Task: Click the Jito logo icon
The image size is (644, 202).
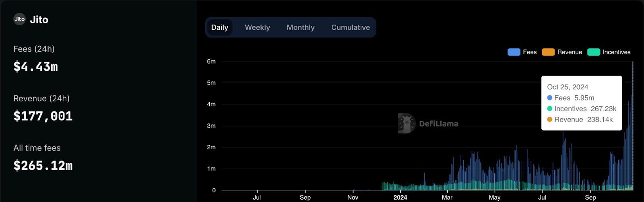Action: 20,19
